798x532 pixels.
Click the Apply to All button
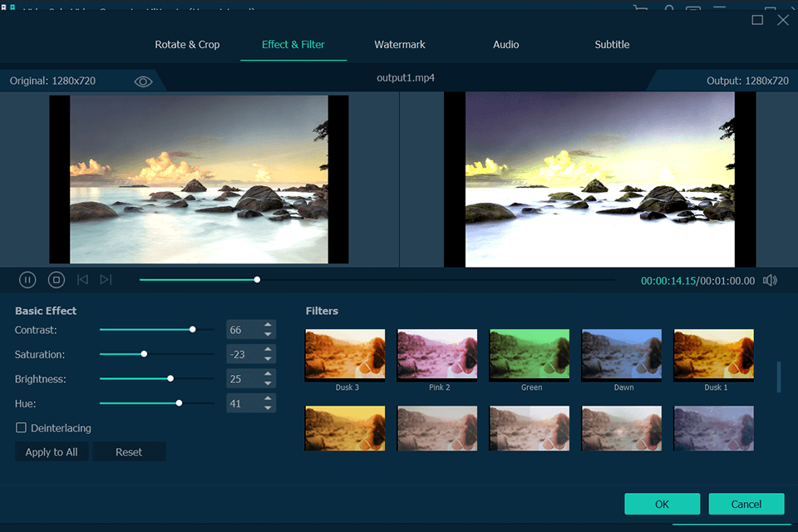(52, 452)
